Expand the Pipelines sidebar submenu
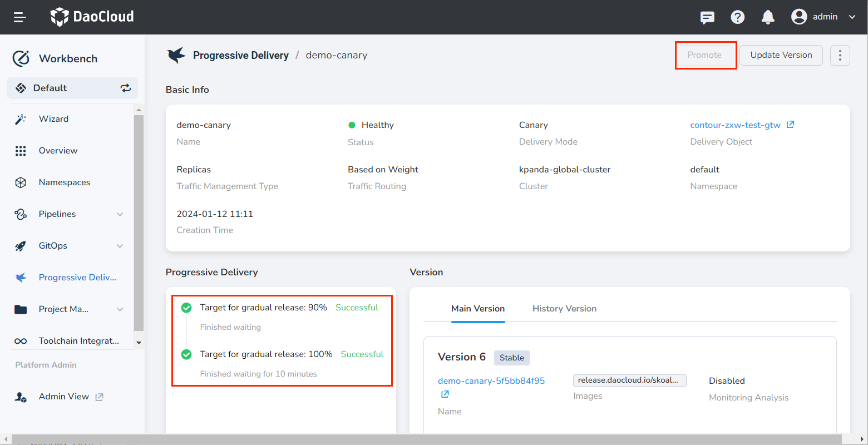Image resolution: width=868 pixels, height=445 pixels. (x=120, y=214)
